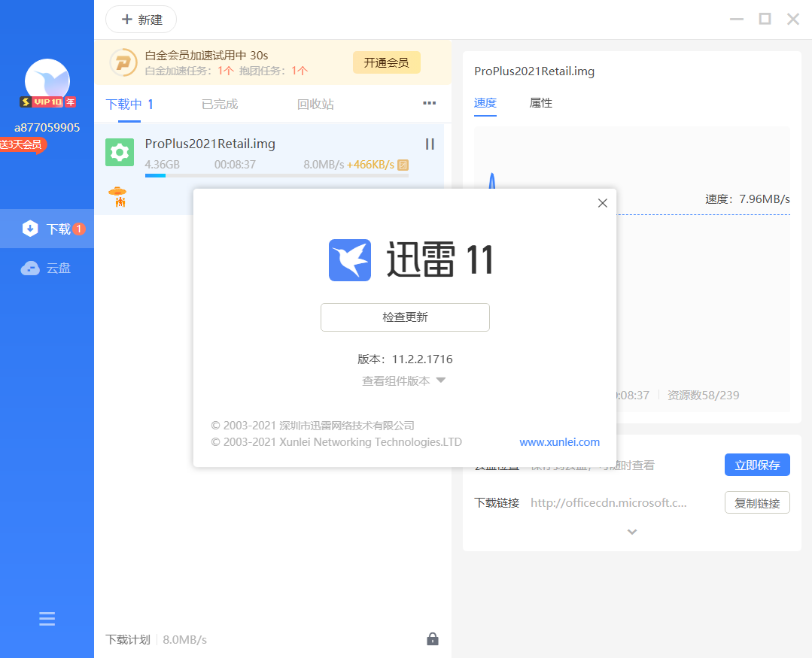
Task: Switch to the 下载中 tab
Action: [x=129, y=105]
